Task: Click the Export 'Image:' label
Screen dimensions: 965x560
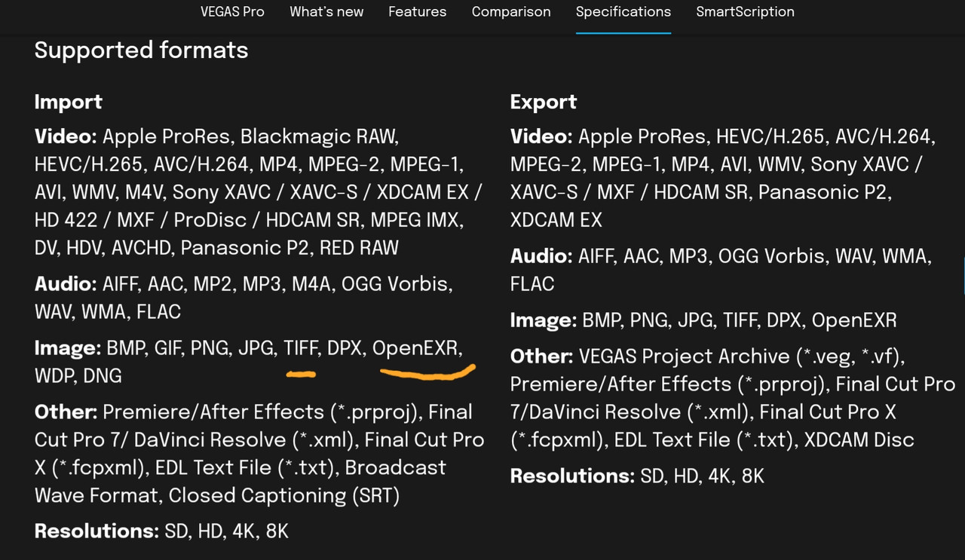Action: pos(544,320)
